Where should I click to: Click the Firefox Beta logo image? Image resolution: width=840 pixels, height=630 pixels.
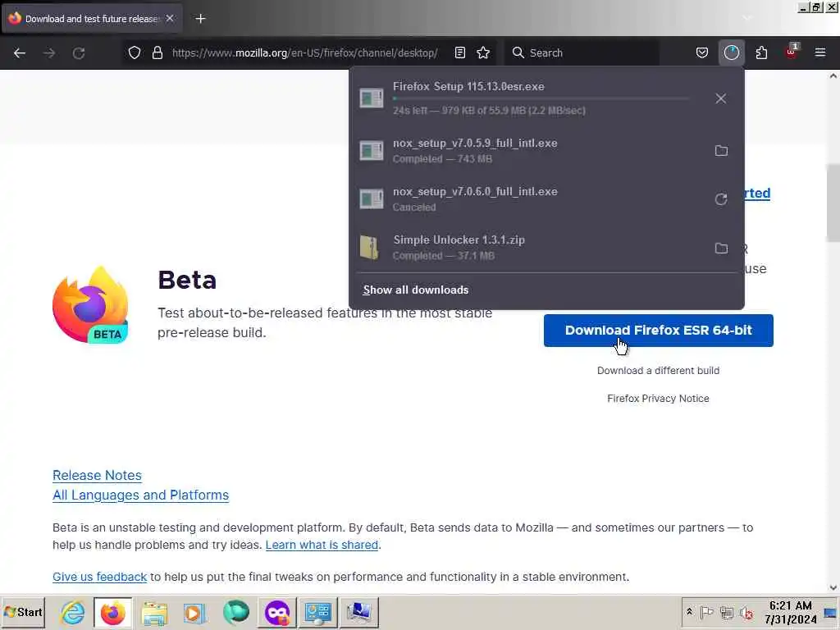click(x=90, y=305)
